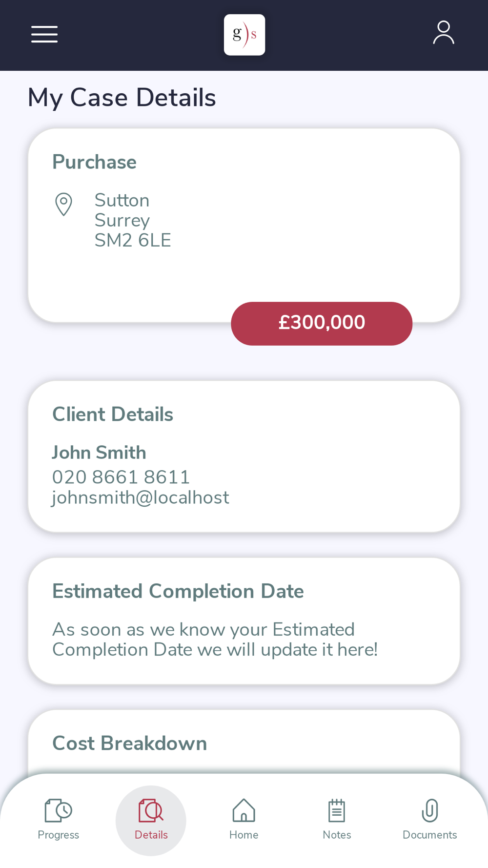The width and height of the screenshot is (488, 868).
Task: Open the Cost Breakdown card
Action: 244,742
